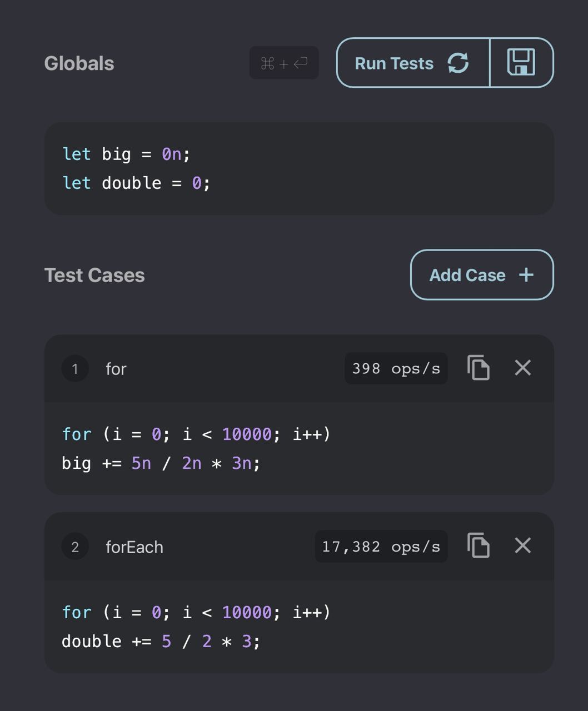
Task: Click the 398 ops/s result badge
Action: tap(396, 368)
